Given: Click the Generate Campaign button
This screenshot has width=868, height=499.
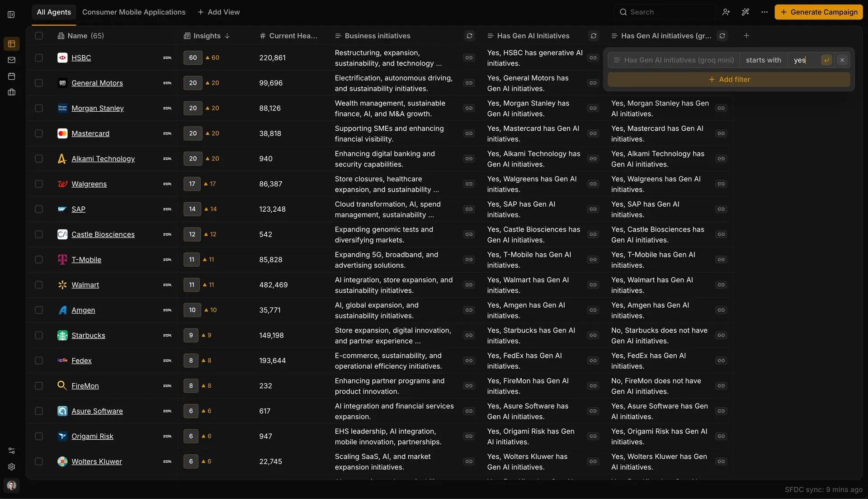Looking at the screenshot, I should [819, 12].
